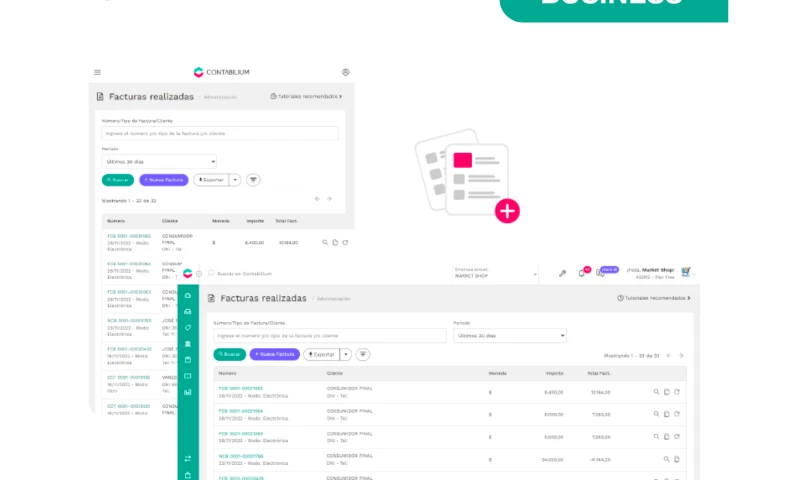
Task: Click user profile icon in mobile header
Action: coord(346,72)
